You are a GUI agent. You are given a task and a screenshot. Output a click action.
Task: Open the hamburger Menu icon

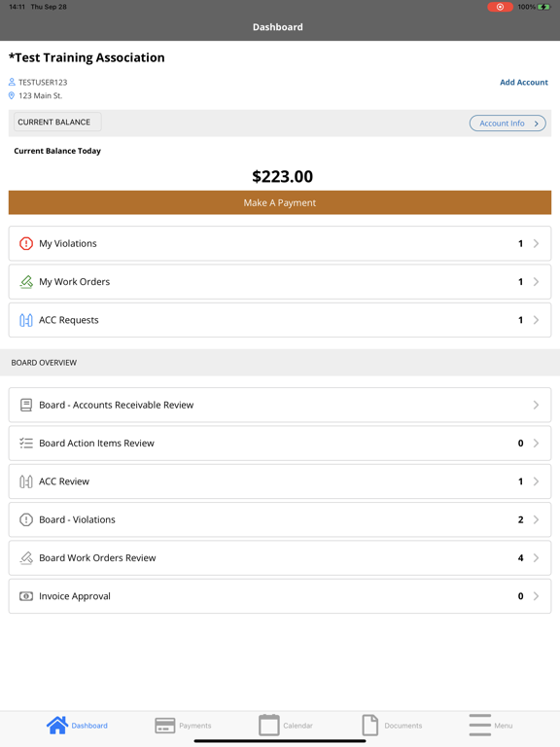tap(479, 725)
